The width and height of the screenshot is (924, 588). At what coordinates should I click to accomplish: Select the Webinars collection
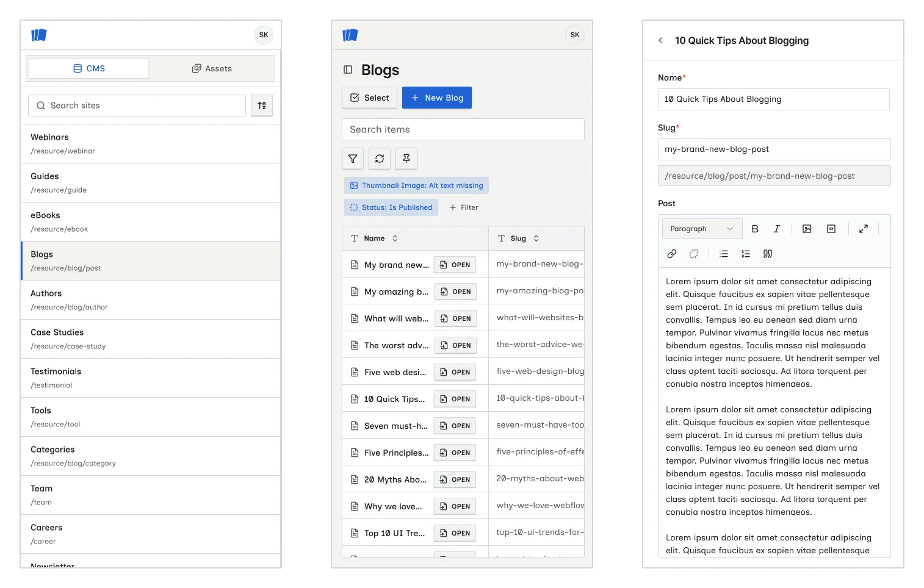(151, 144)
